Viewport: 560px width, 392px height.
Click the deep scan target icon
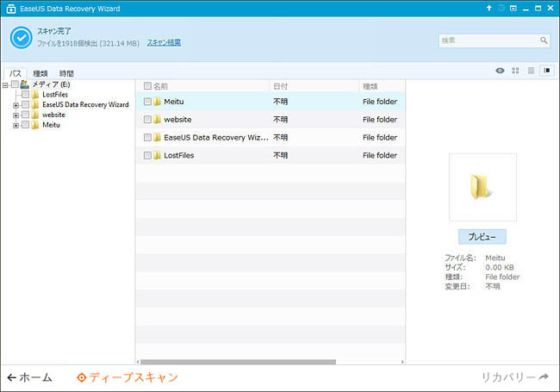82,377
